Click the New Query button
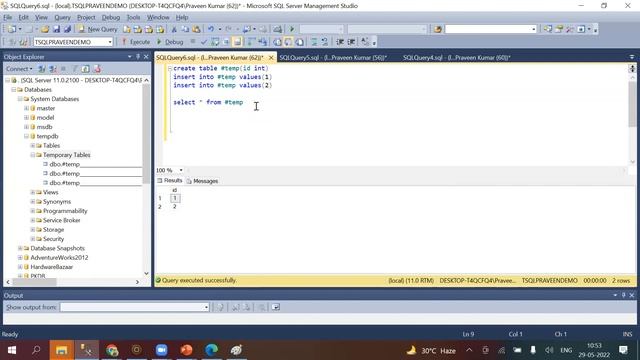This screenshot has width=640, height=360. pos(98,29)
